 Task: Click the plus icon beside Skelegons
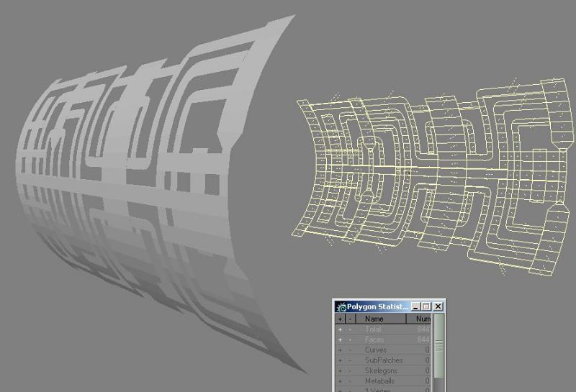pos(340,371)
